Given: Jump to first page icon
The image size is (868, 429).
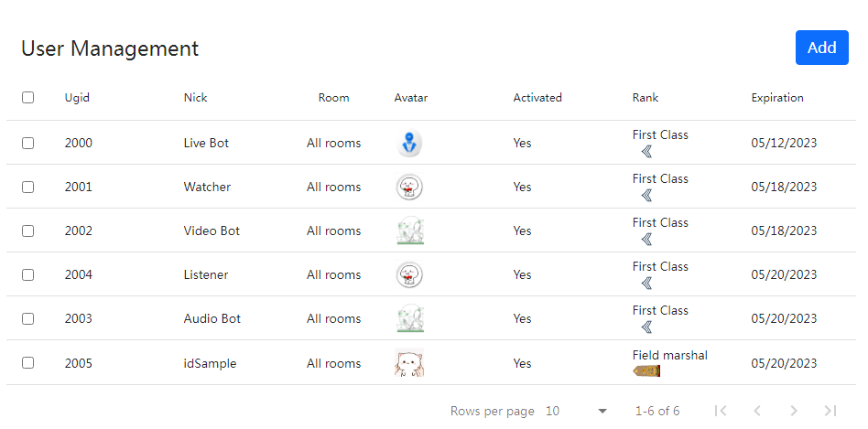Looking at the screenshot, I should pyautogui.click(x=721, y=411).
